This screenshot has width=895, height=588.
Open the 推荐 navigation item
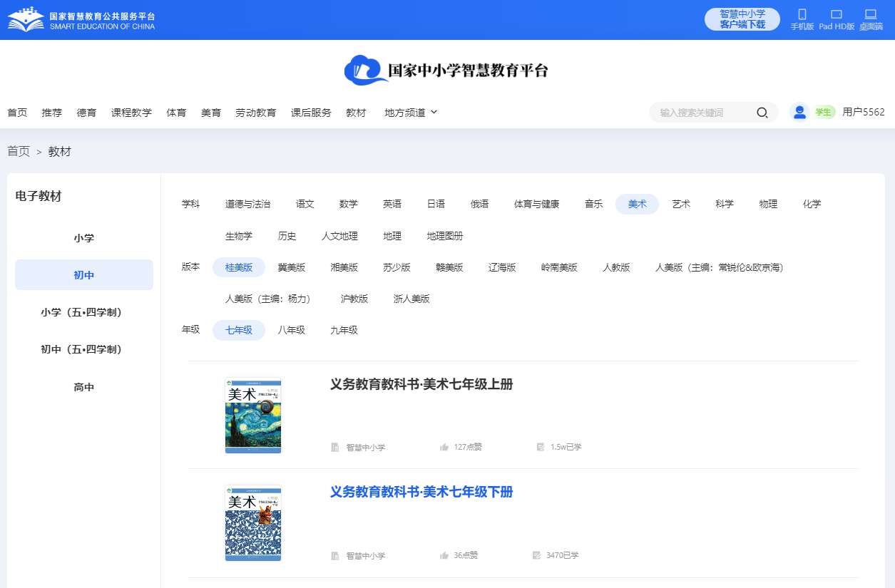tap(52, 113)
